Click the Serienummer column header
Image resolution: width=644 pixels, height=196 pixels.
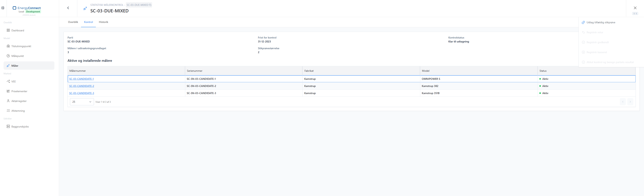click(244, 71)
